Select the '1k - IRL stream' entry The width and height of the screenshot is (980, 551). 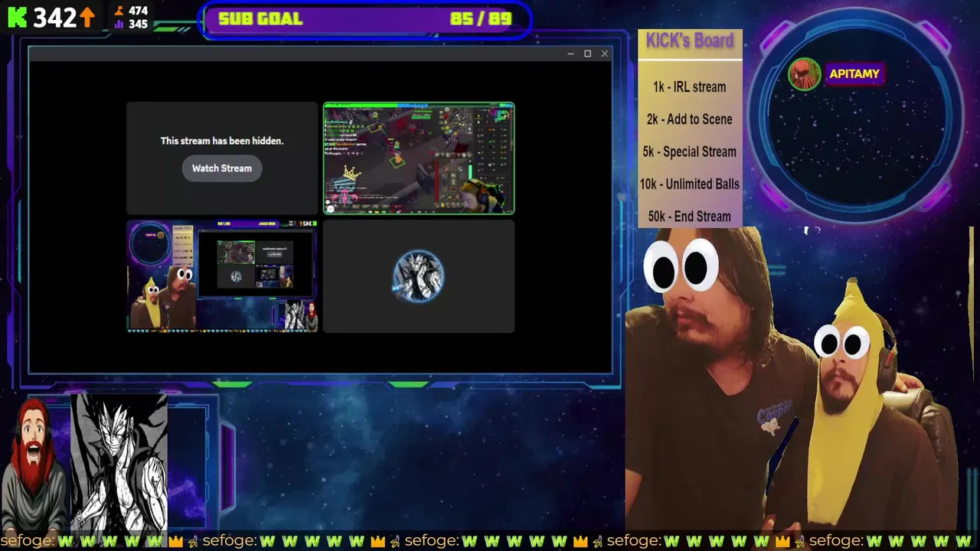point(690,87)
